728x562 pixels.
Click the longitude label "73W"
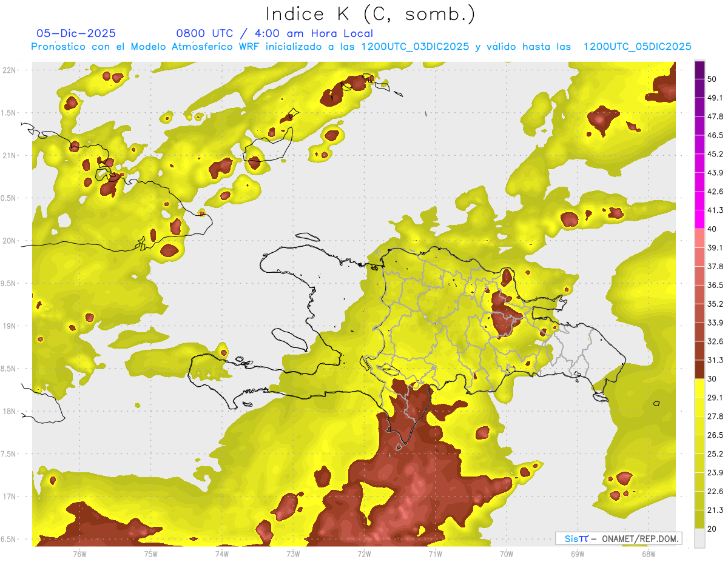[292, 554]
